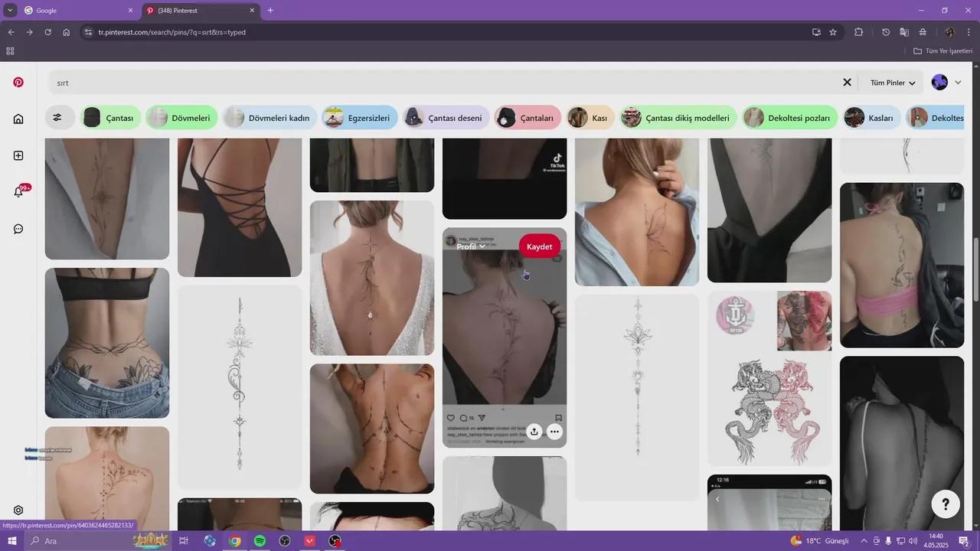Open the lower back tattoo with jeans pin

pos(107,343)
